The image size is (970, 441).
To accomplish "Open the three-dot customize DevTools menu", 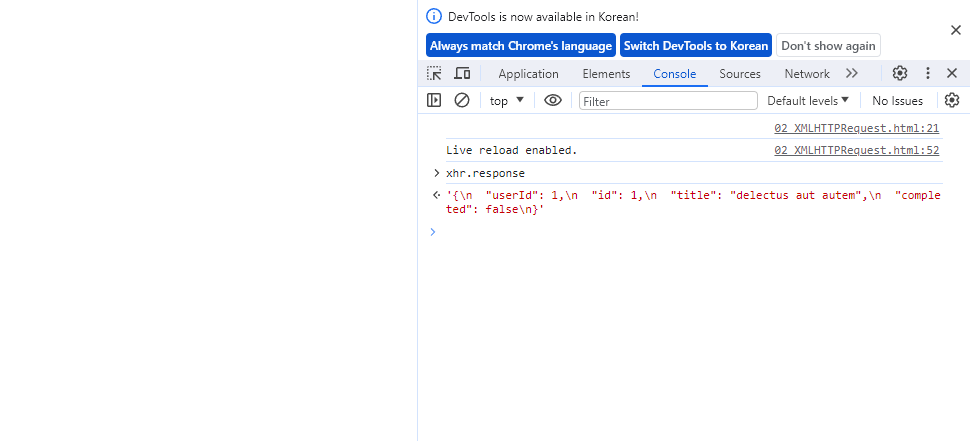I will [x=927, y=74].
